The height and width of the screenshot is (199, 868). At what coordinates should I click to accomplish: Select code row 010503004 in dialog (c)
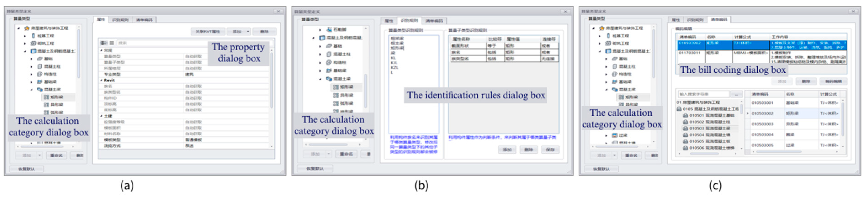pyautogui.click(x=796, y=135)
